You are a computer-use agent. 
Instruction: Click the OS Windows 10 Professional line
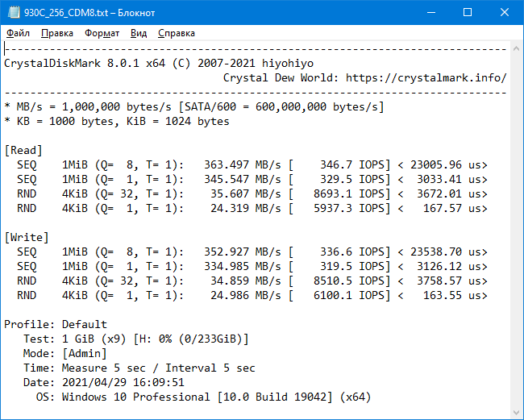click(x=203, y=397)
